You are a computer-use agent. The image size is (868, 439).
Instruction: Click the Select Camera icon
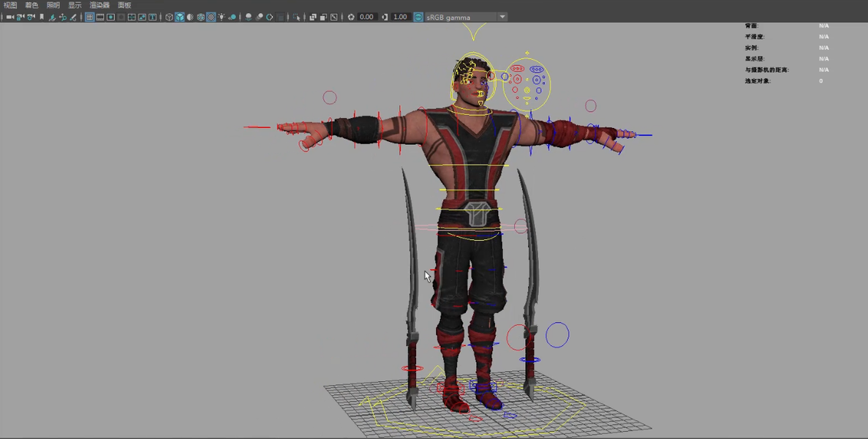coord(10,17)
